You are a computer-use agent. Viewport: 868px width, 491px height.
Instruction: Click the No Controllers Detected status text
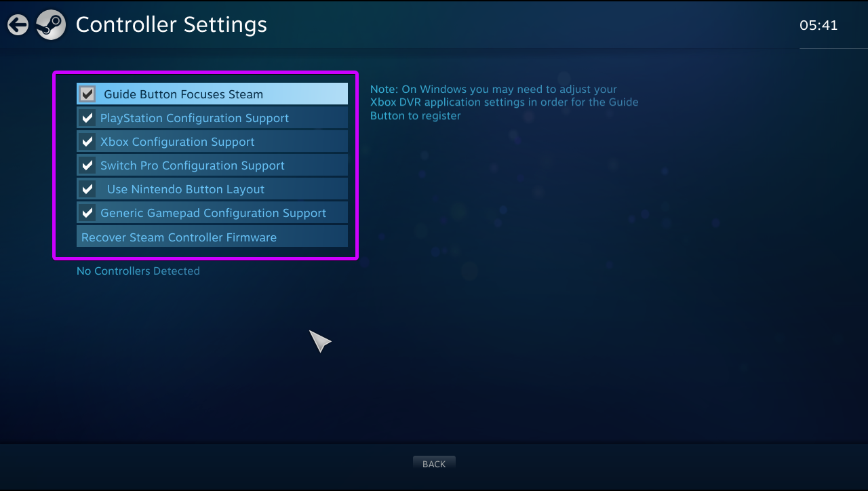[x=138, y=271]
